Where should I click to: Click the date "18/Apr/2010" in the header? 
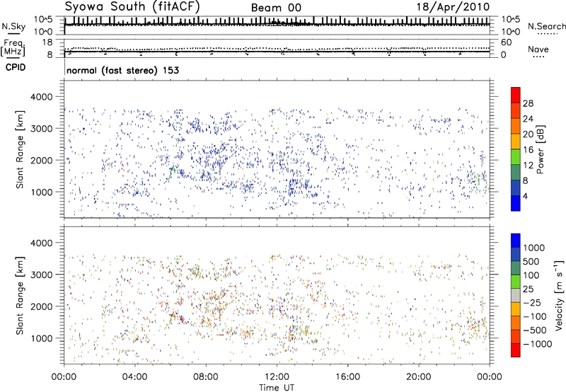[453, 7]
